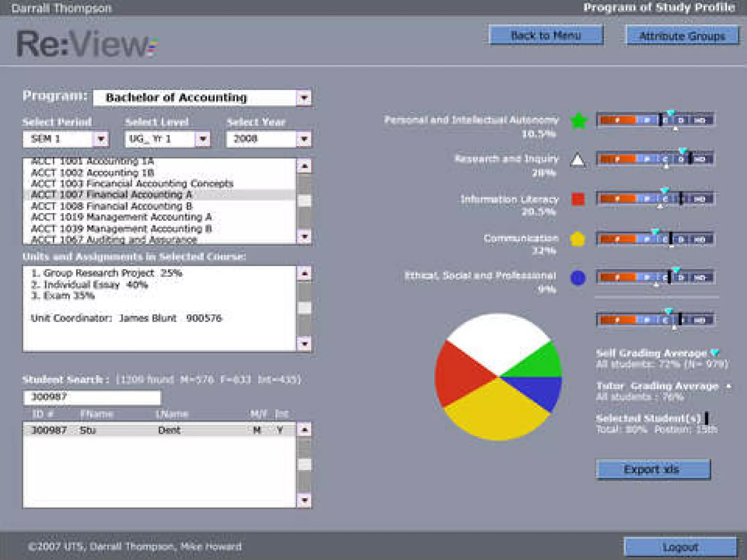This screenshot has width=747, height=560.
Task: Expand the Select Period SEM 1 dropdown
Action: point(101,139)
